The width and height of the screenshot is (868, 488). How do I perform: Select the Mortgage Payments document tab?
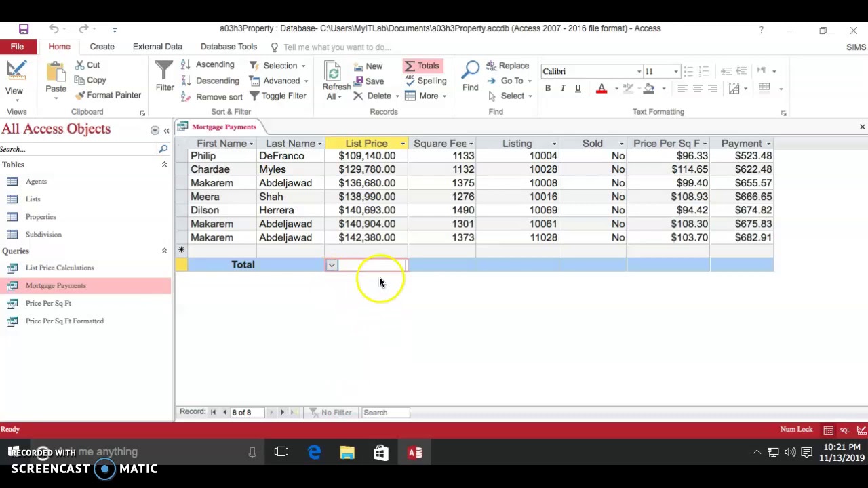(218, 127)
